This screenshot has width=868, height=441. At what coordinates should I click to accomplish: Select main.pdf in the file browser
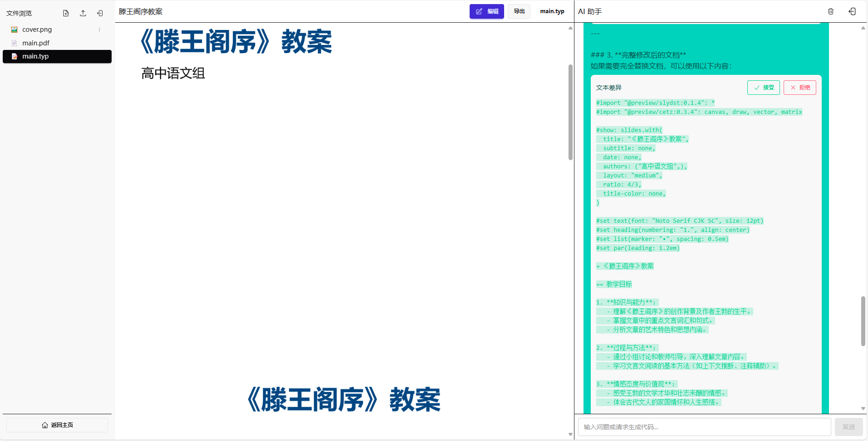36,43
